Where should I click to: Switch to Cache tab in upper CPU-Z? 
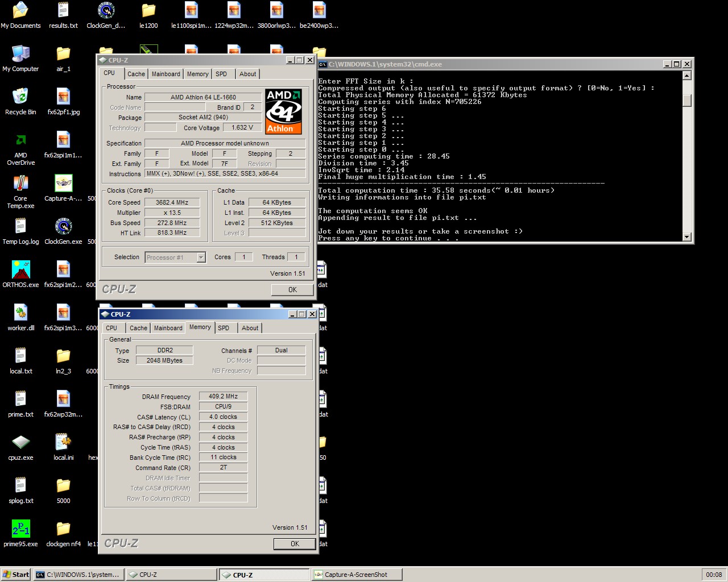pos(136,74)
